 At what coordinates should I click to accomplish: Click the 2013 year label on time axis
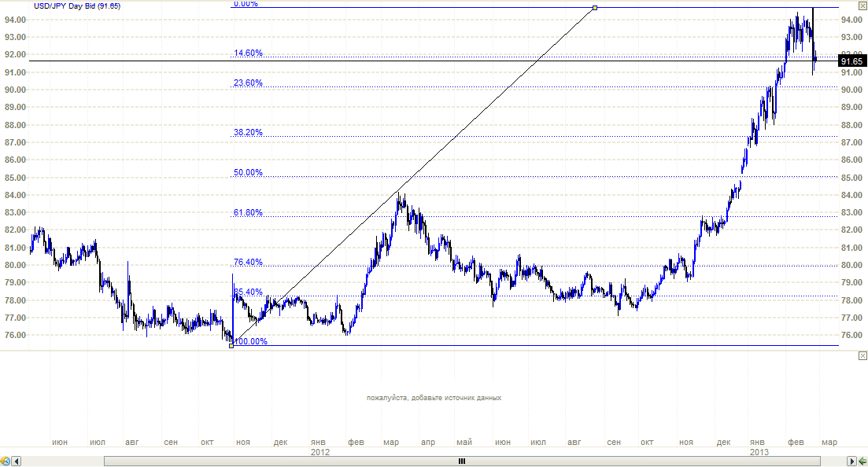point(759,453)
